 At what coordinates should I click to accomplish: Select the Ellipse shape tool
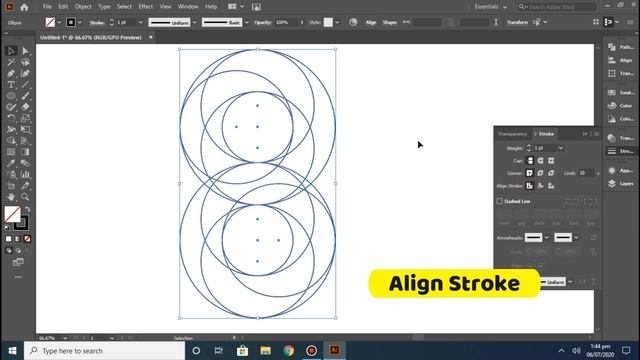pos(11,96)
